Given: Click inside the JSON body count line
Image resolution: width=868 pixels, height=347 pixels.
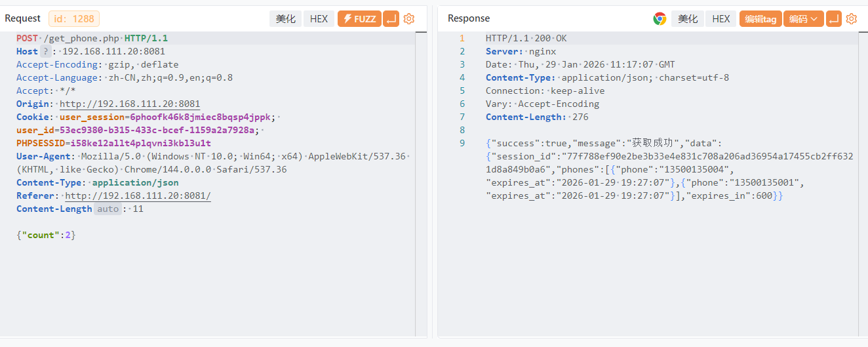Looking at the screenshot, I should (x=46, y=235).
